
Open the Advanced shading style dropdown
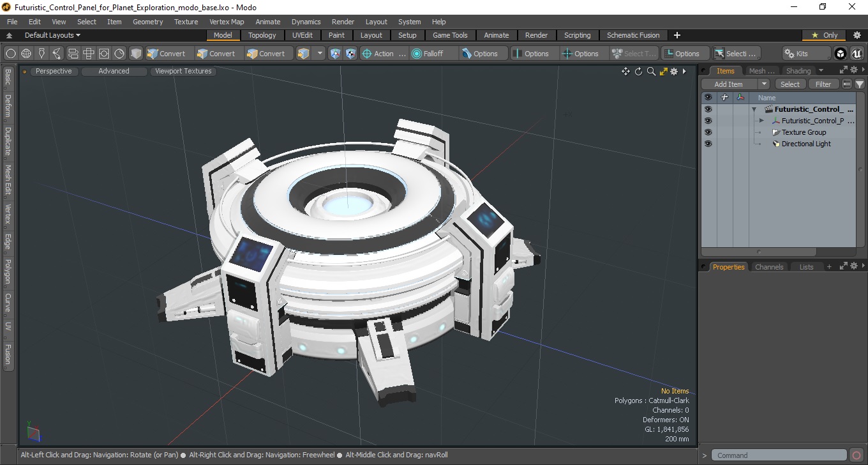click(x=114, y=72)
